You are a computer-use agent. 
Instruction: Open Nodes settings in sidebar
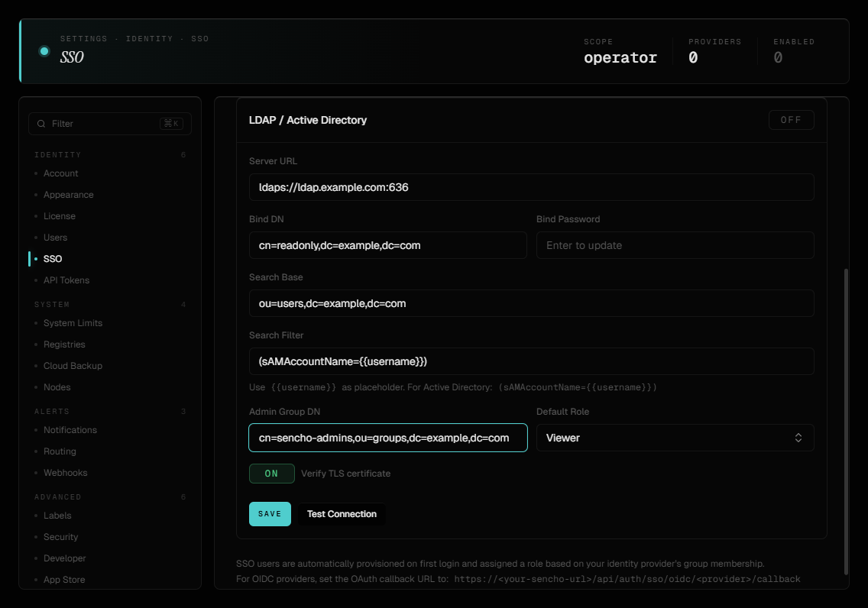pyautogui.click(x=57, y=387)
